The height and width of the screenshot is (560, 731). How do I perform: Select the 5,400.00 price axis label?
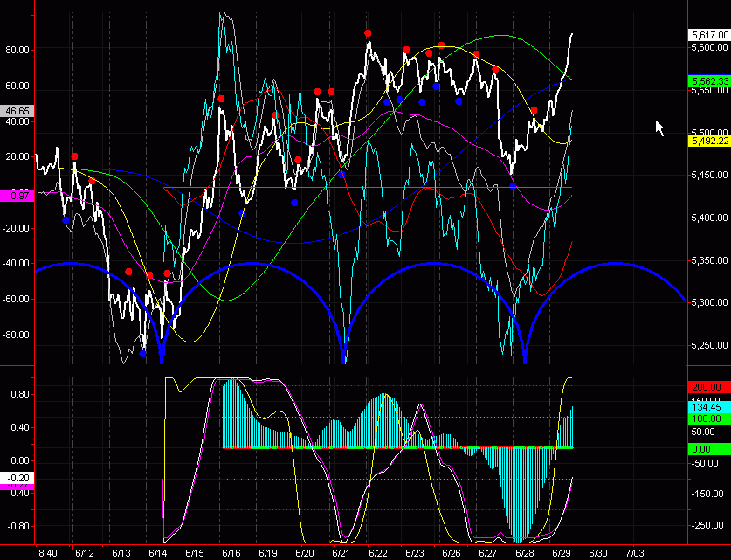coord(710,218)
